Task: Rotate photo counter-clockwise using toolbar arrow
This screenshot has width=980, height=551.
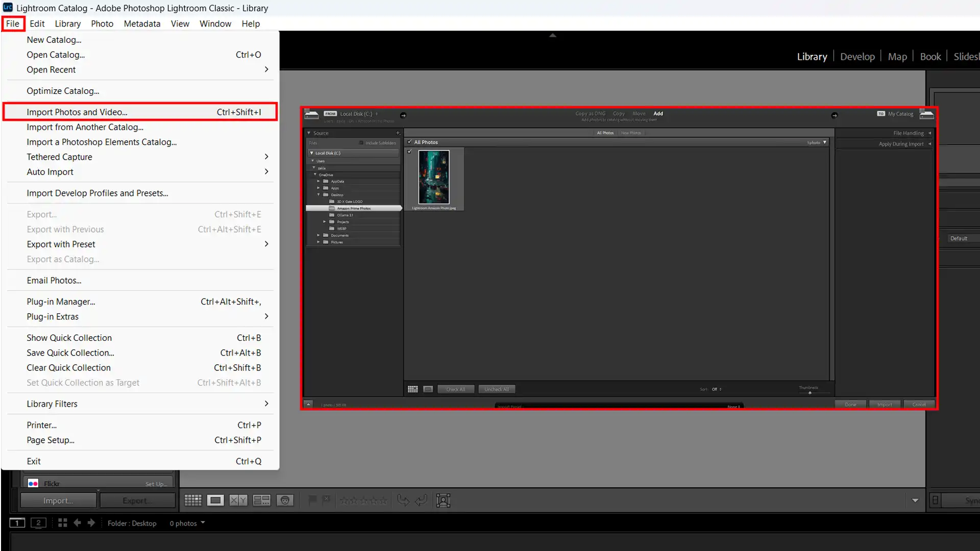Action: 403,500
